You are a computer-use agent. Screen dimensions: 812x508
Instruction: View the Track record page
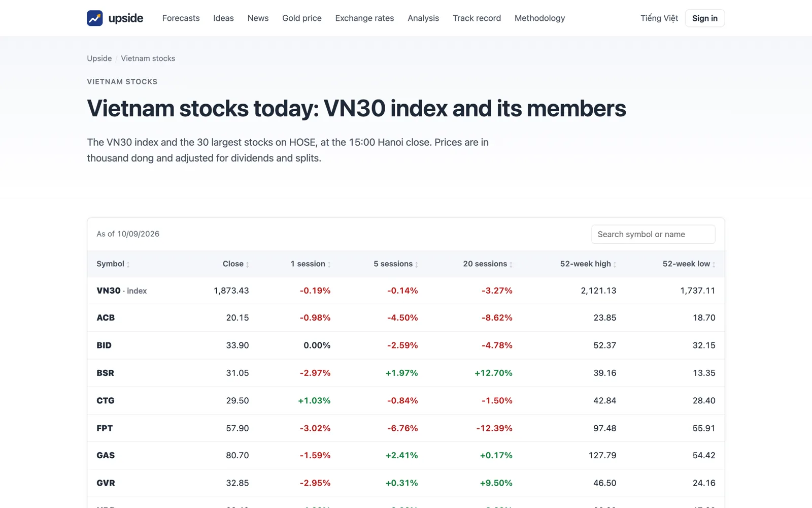(x=477, y=18)
